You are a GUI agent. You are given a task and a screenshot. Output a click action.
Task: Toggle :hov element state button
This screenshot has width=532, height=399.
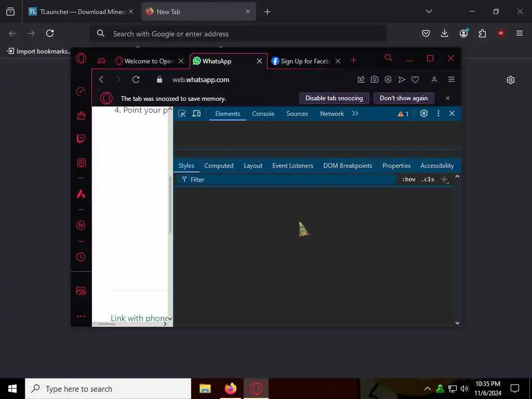tap(409, 179)
